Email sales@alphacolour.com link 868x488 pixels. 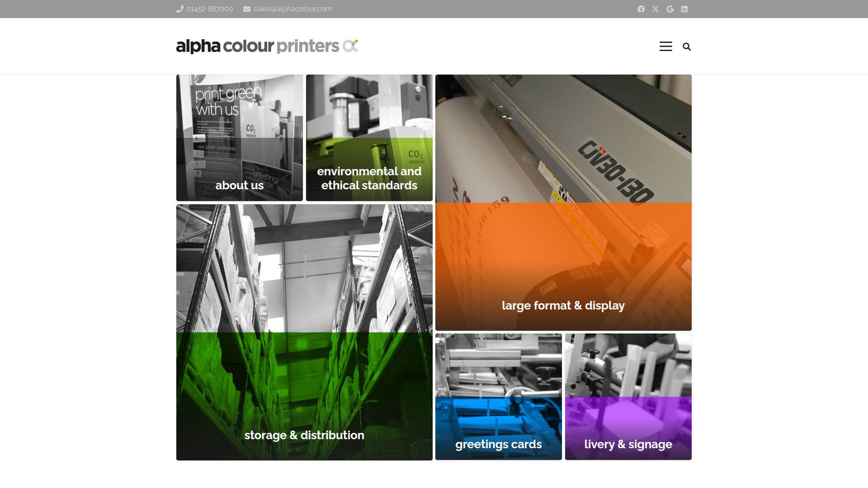coord(292,9)
